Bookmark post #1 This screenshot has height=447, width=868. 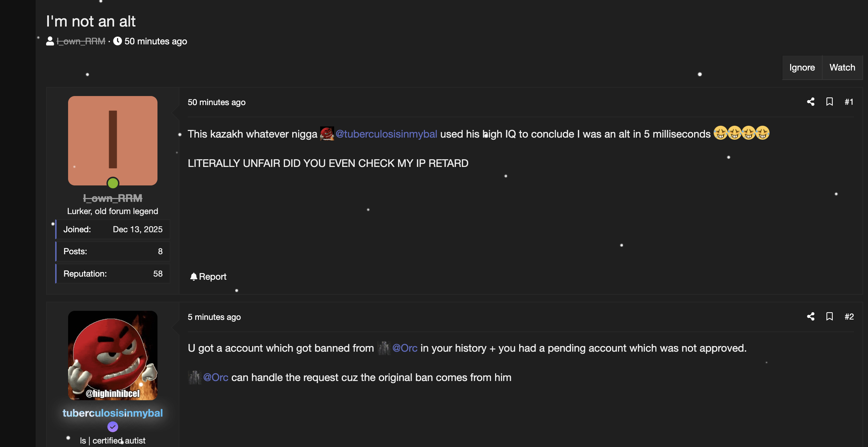click(x=830, y=102)
